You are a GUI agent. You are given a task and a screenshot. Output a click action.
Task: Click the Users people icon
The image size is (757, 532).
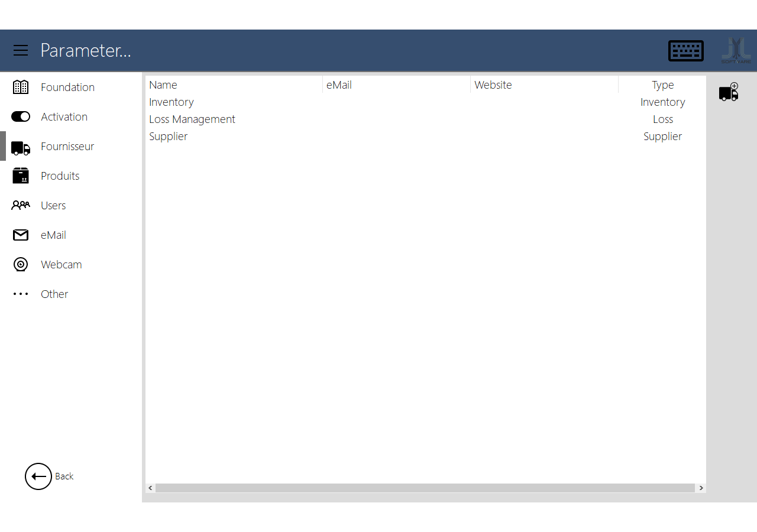pyautogui.click(x=21, y=205)
